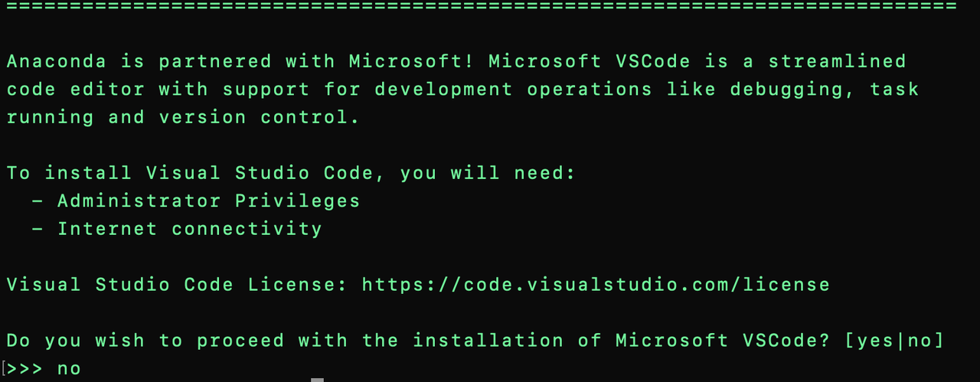Open the code.visualstudio.com license URL
The width and height of the screenshot is (980, 382).
pos(595,285)
